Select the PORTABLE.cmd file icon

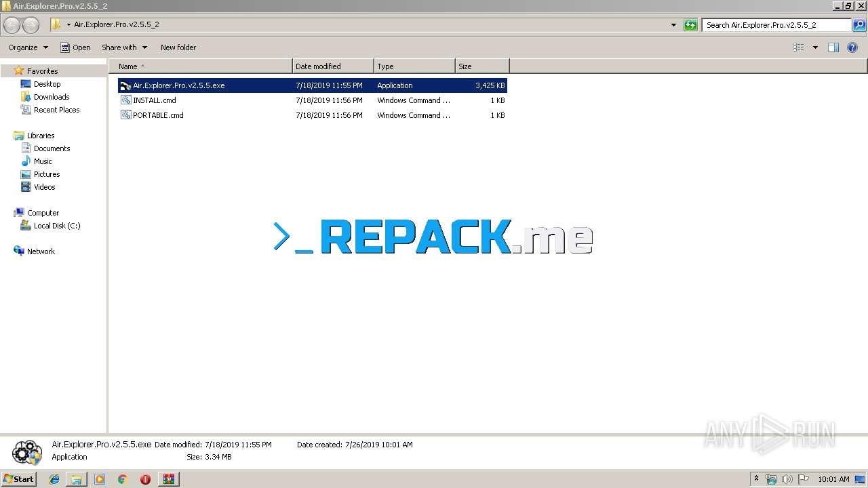tap(125, 115)
